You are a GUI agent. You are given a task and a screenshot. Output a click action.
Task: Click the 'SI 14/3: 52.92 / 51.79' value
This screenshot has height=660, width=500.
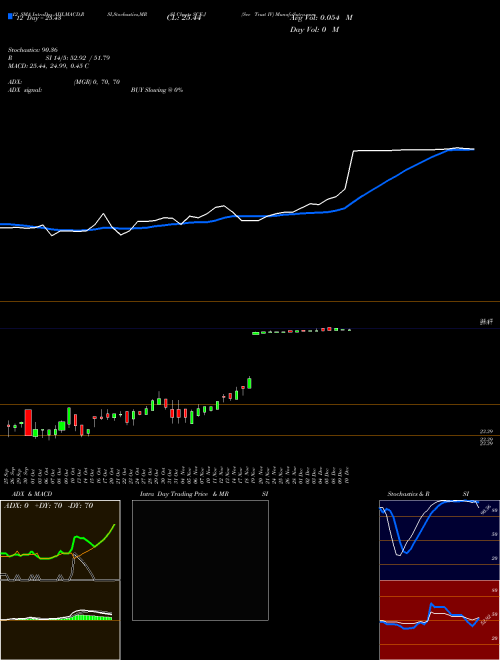tap(78, 58)
